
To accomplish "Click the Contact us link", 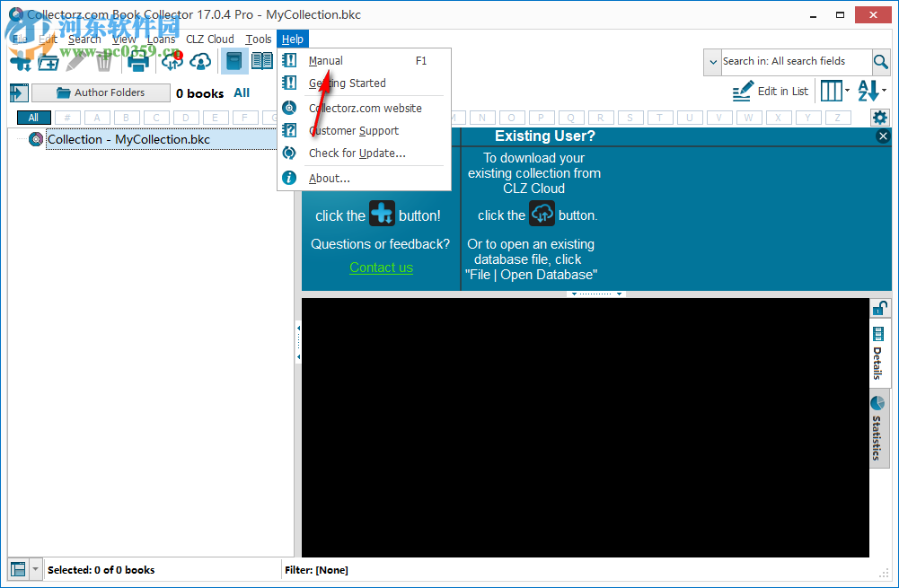I will tap(382, 268).
